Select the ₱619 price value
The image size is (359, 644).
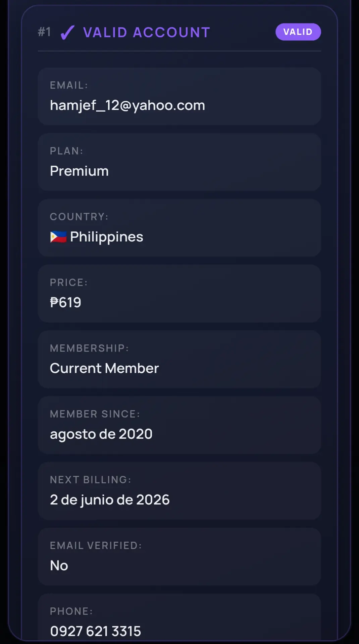coord(66,303)
